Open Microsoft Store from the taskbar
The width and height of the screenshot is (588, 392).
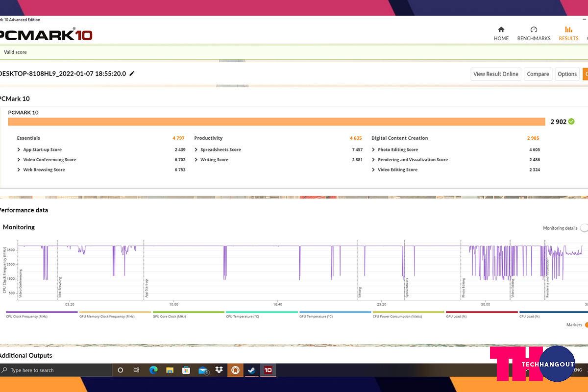click(186, 370)
